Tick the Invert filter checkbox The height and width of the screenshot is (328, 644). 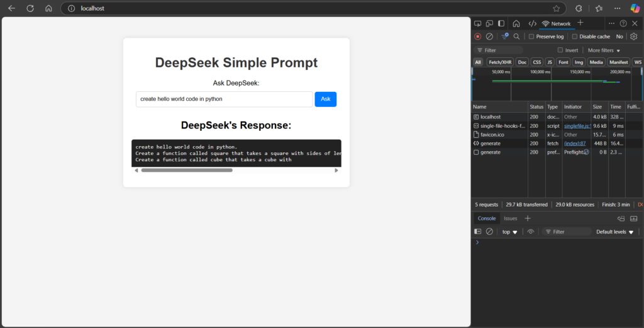pyautogui.click(x=560, y=50)
